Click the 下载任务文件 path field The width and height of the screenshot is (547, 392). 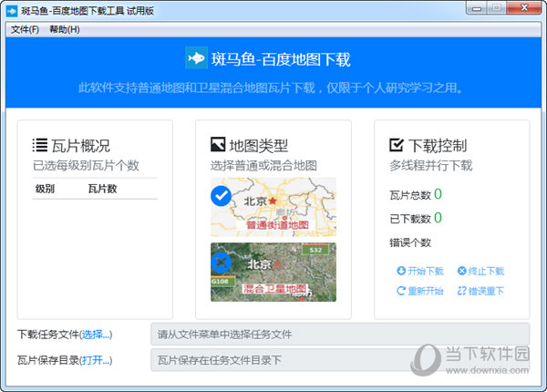pos(340,335)
